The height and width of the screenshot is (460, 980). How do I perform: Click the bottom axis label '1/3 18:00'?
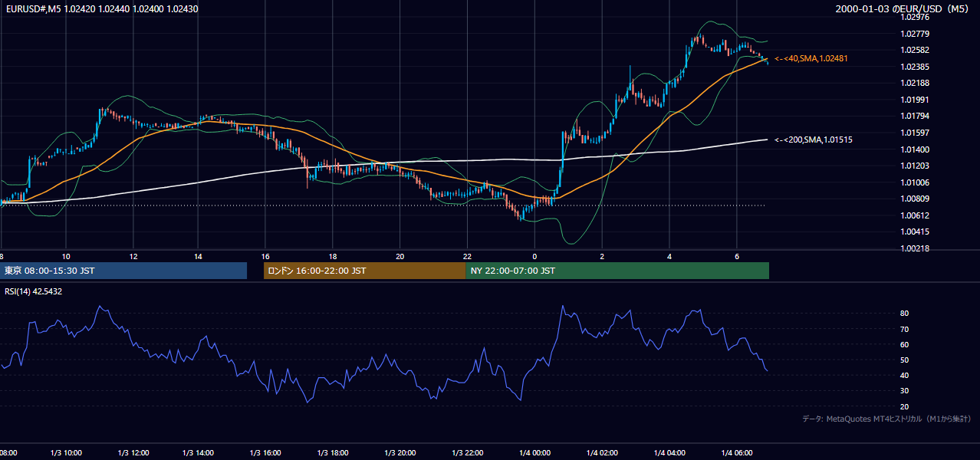coord(333,453)
